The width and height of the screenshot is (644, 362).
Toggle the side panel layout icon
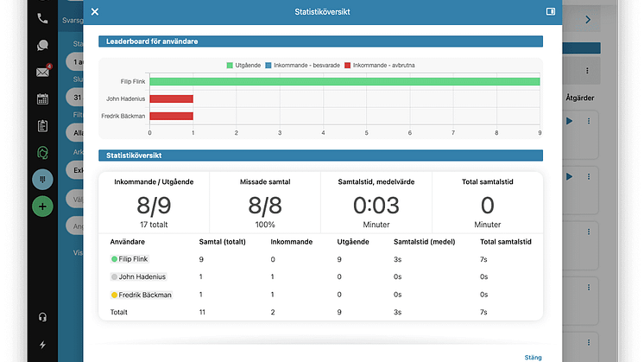pyautogui.click(x=551, y=11)
